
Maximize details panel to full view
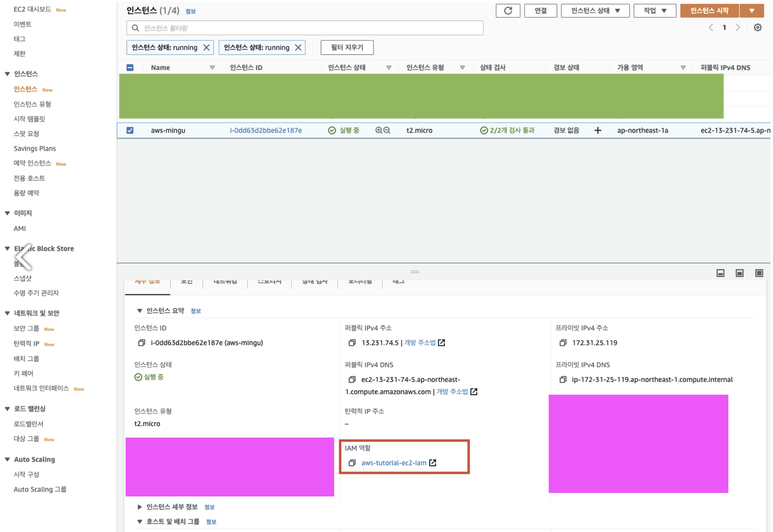[x=759, y=273]
